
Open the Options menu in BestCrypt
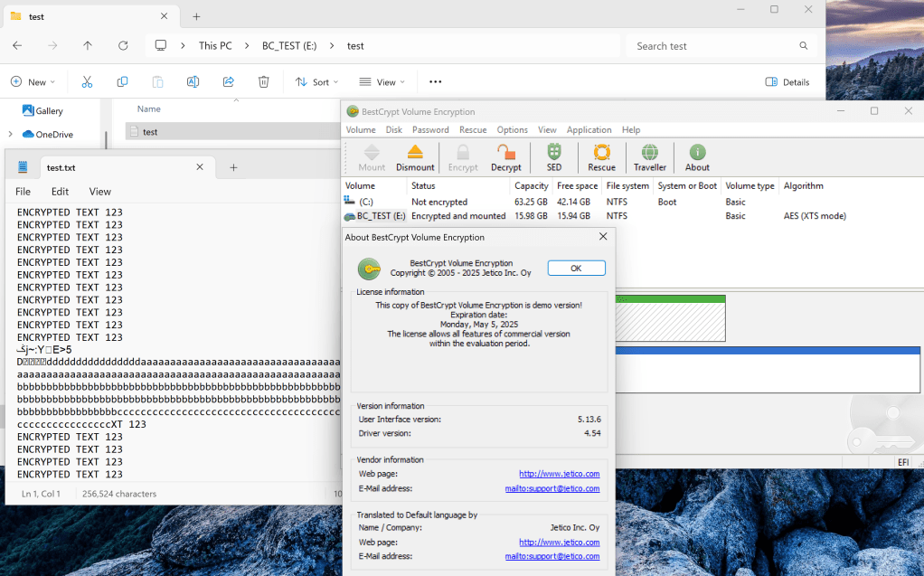512,129
